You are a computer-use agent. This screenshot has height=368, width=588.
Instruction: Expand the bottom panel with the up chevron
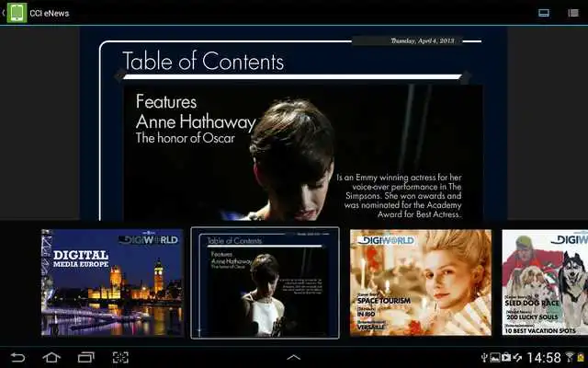coord(294,358)
